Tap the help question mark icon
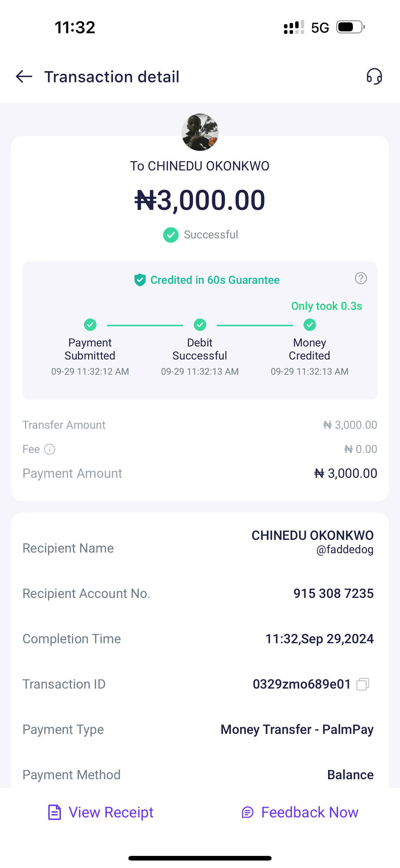 tap(361, 278)
